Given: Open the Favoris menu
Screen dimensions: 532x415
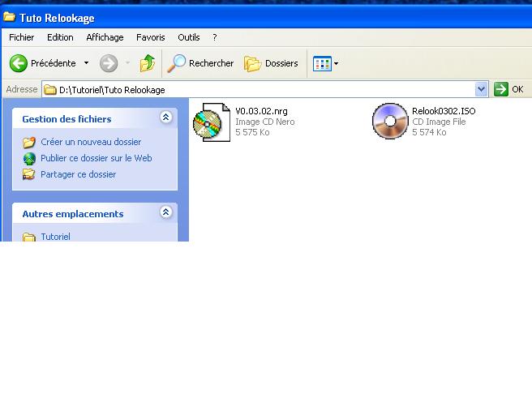Looking at the screenshot, I should (151, 37).
